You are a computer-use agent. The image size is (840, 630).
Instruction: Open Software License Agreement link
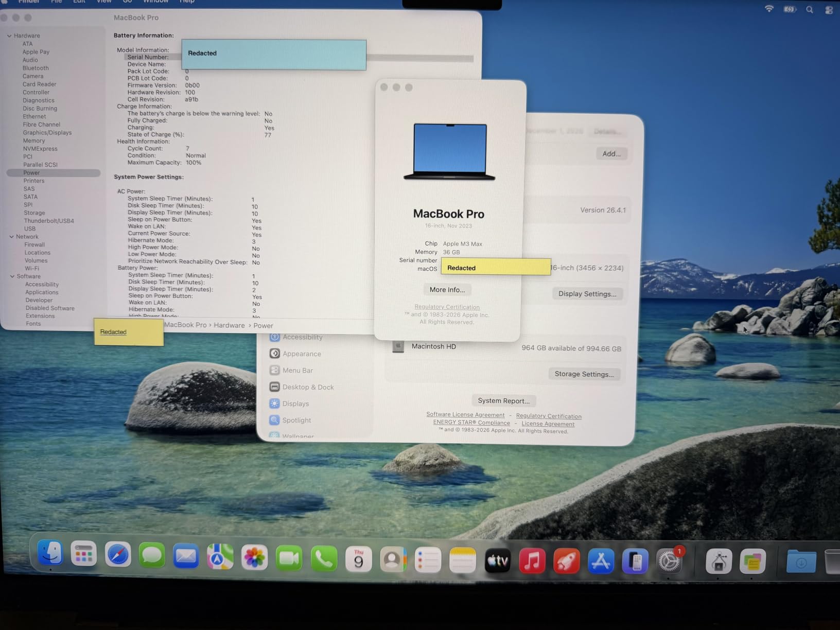coord(465,415)
